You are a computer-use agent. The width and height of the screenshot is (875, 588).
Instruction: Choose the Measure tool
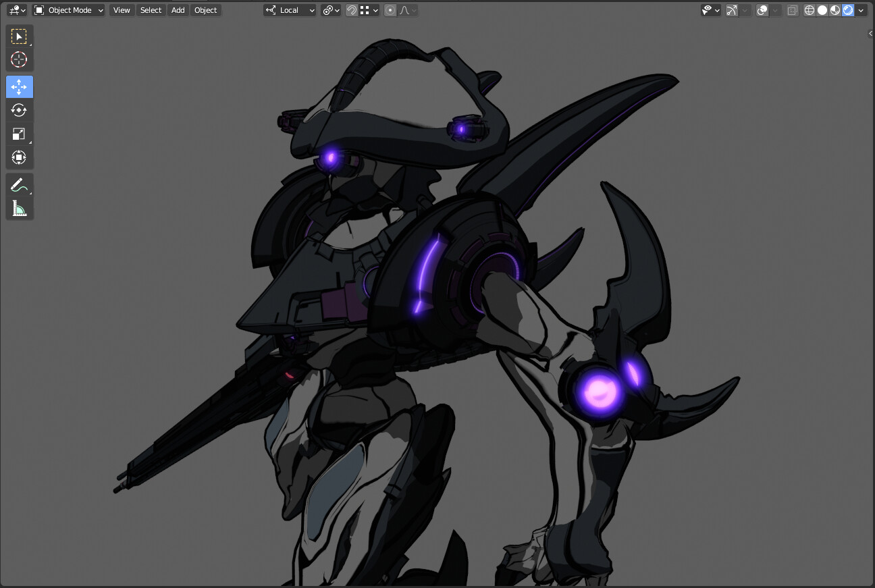(x=18, y=208)
